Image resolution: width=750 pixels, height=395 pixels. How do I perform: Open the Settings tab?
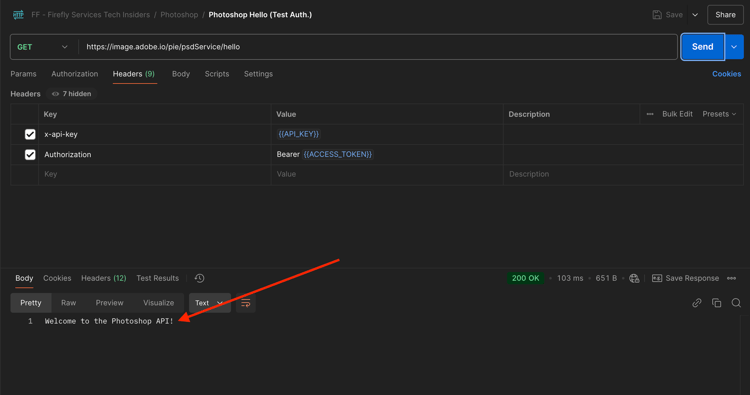click(x=258, y=74)
